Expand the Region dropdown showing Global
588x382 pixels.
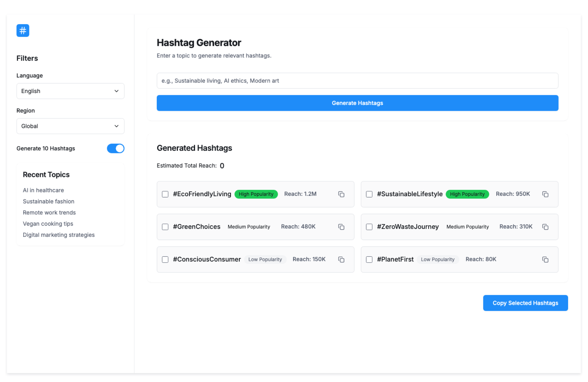pyautogui.click(x=70, y=126)
